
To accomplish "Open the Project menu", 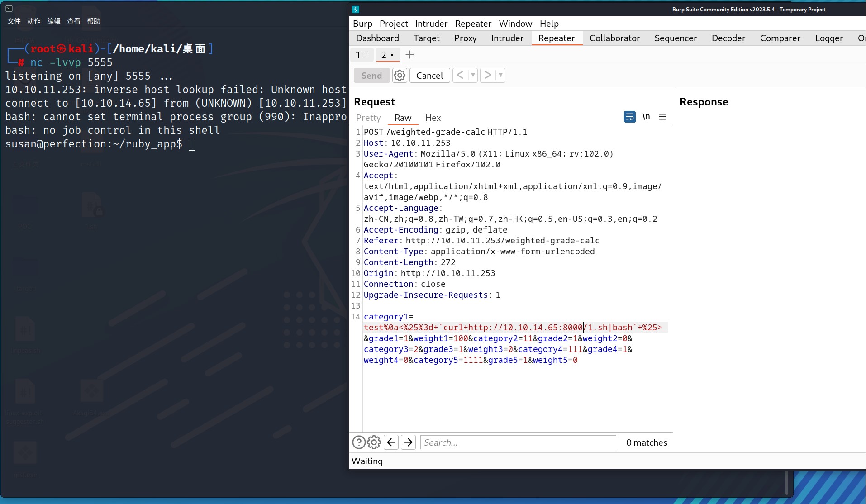I will (394, 24).
